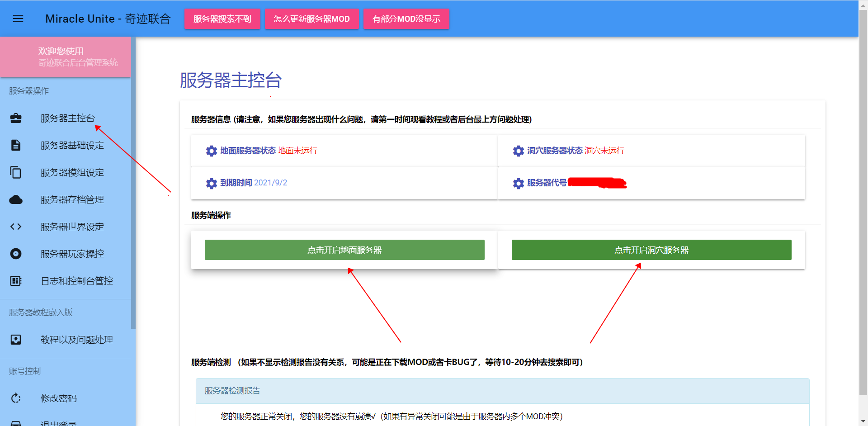868x426 pixels.
Task: Click the list icon for 日志和控制台管控
Action: click(x=16, y=281)
